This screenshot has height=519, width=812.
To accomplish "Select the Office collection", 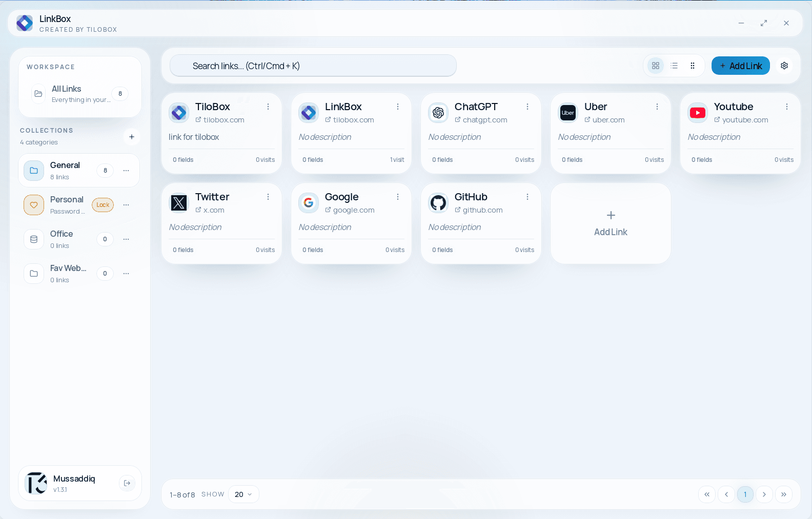I will (x=79, y=239).
